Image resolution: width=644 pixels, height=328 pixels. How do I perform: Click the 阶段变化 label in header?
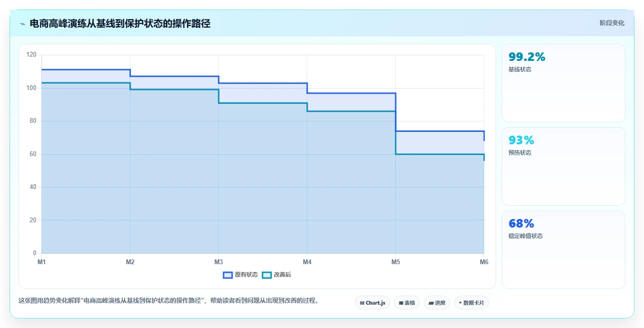(x=612, y=23)
